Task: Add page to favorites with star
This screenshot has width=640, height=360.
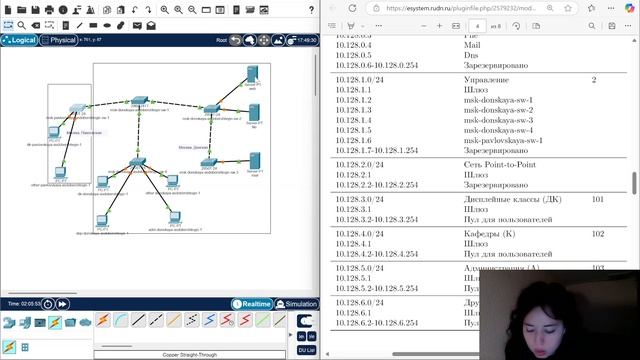Action: (x=568, y=8)
